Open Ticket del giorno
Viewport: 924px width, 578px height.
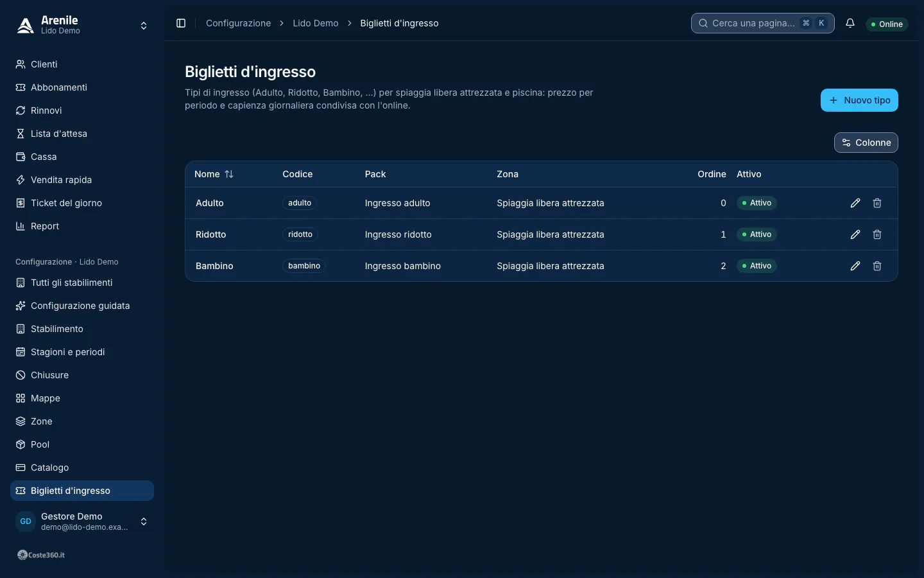coord(82,203)
